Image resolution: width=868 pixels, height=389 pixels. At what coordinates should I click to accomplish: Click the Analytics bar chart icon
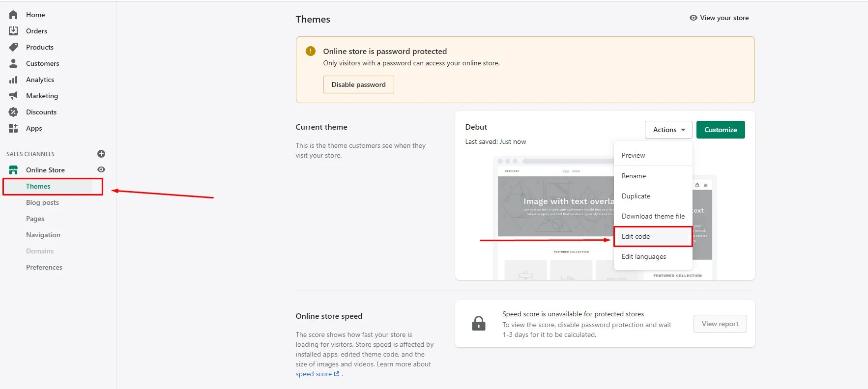pyautogui.click(x=13, y=80)
